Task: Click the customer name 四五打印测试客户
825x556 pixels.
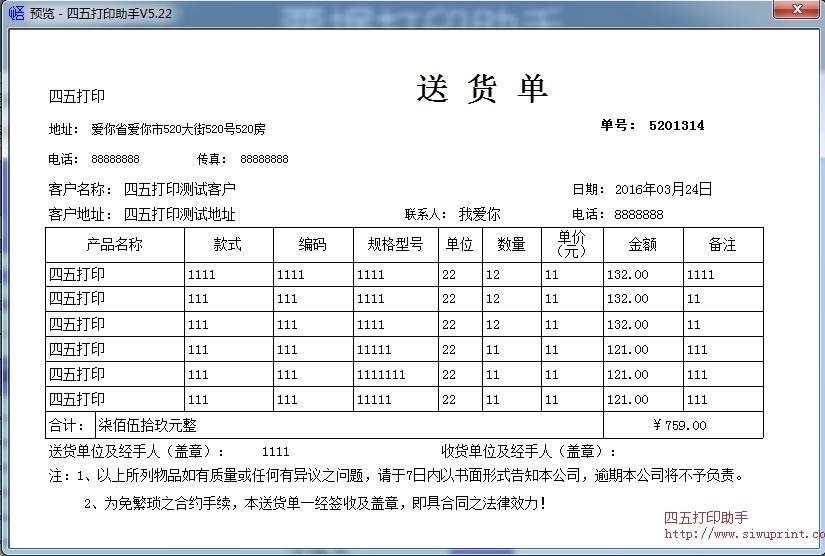Action: click(179, 189)
